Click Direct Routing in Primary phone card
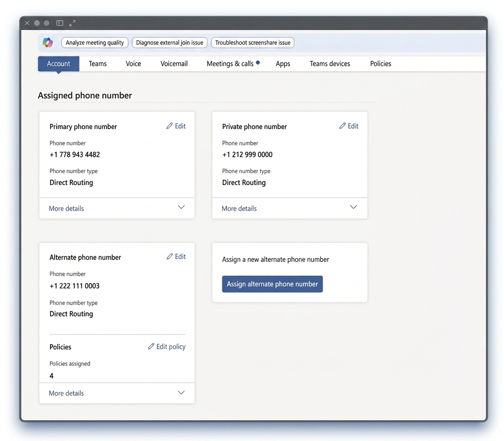 coord(71,182)
